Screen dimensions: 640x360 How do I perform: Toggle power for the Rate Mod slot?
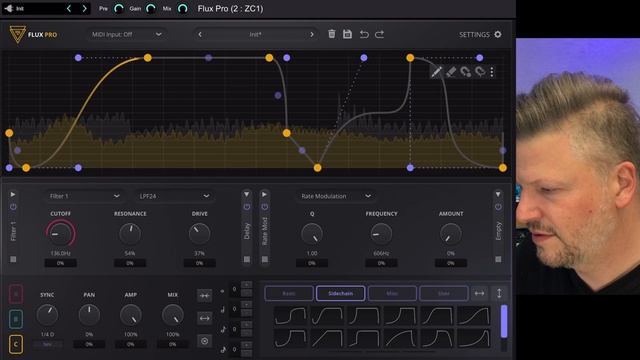(264, 207)
